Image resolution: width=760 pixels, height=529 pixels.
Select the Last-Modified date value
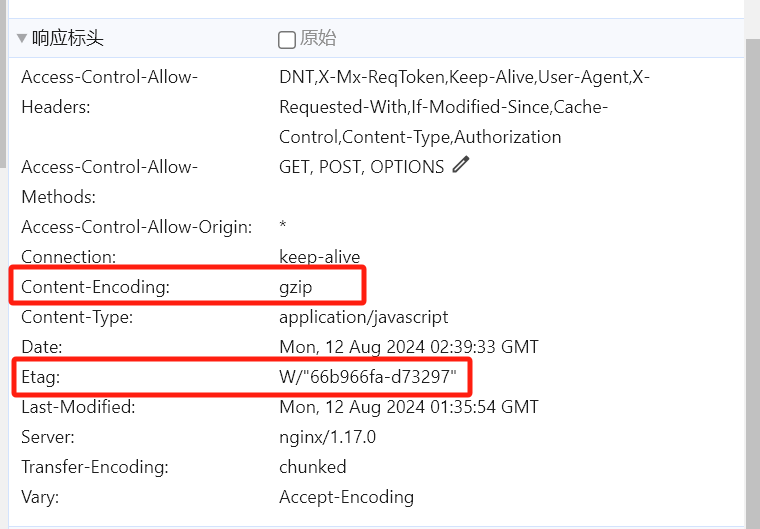pyautogui.click(x=409, y=407)
